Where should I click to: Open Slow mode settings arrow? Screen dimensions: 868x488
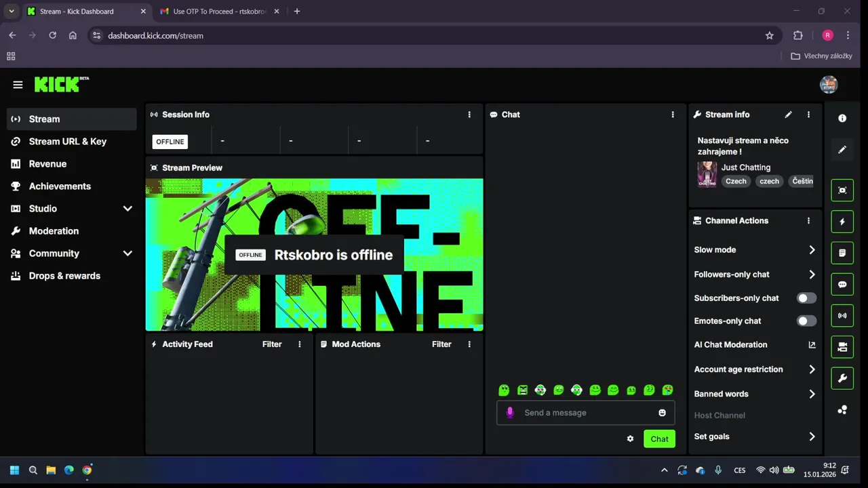[812, 250]
